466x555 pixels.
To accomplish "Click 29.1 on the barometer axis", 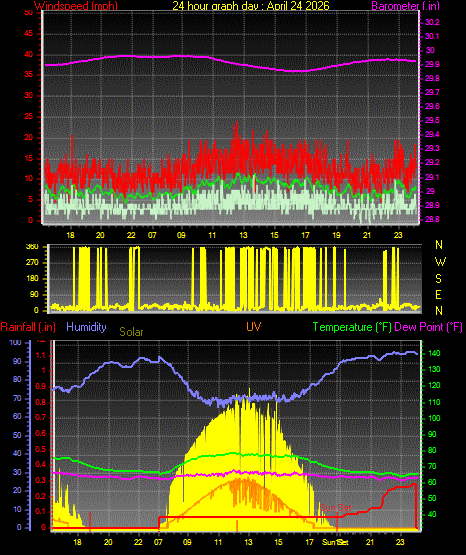I will click(x=432, y=177).
